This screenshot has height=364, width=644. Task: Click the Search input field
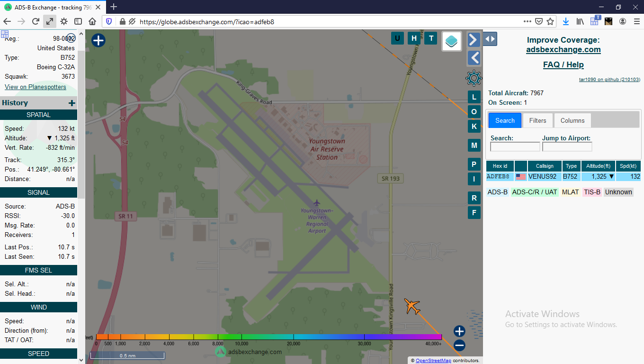[515, 147]
